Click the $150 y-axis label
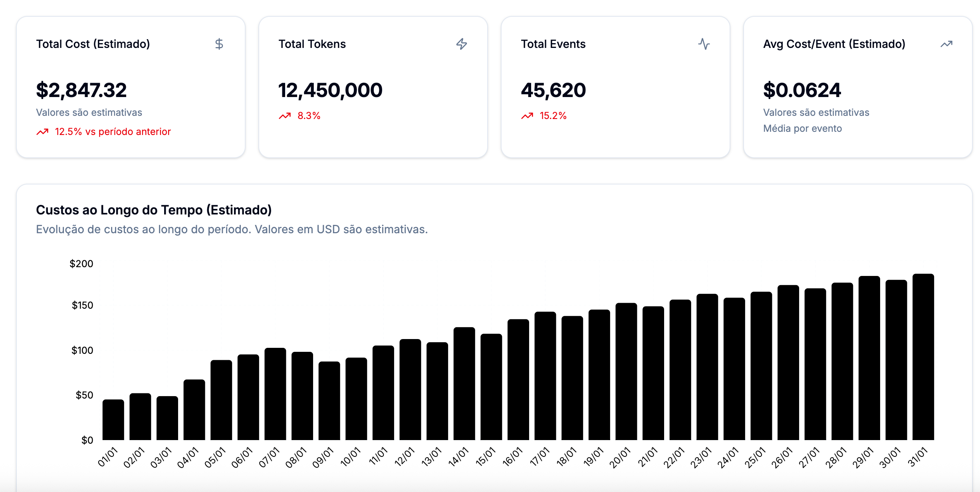The width and height of the screenshot is (980, 492). (x=82, y=306)
